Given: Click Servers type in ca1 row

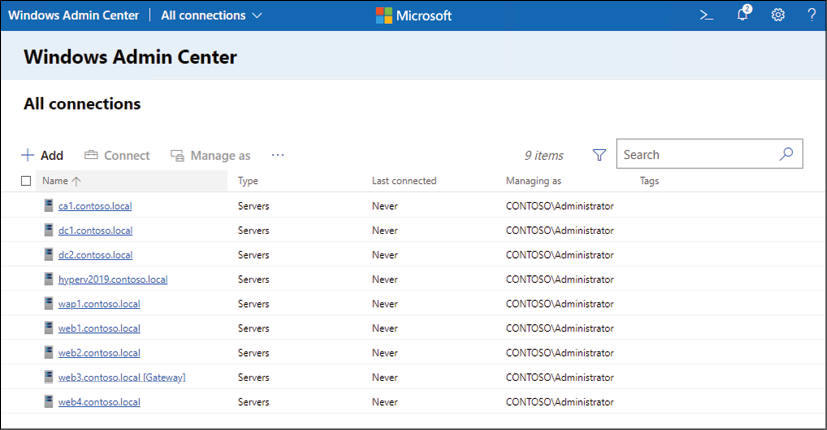Looking at the screenshot, I should 253,206.
